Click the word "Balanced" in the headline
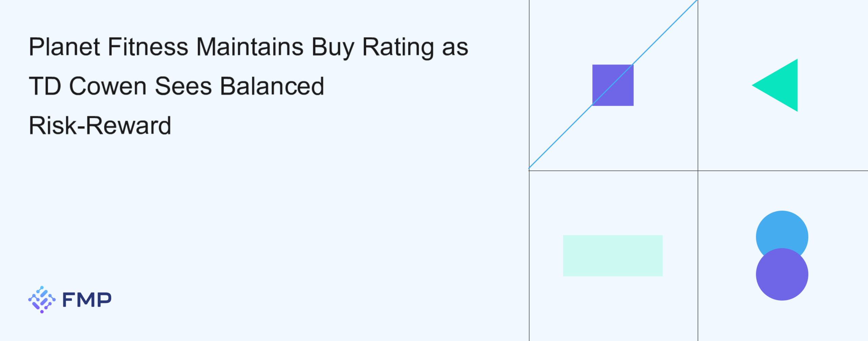 pyautogui.click(x=272, y=86)
